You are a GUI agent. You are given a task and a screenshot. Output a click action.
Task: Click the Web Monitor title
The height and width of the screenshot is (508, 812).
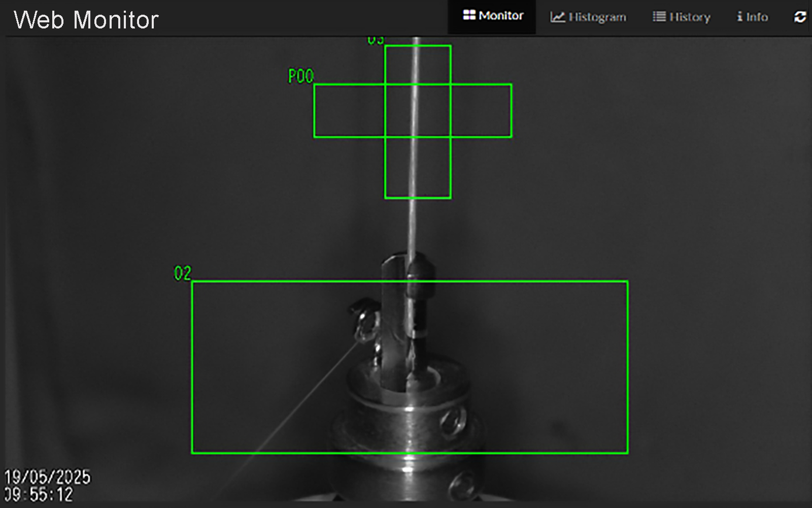(86, 20)
